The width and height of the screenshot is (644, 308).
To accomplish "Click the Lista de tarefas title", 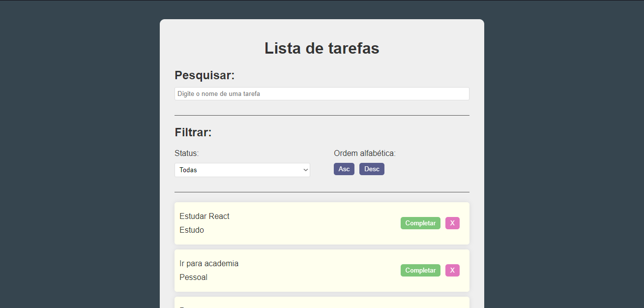I will tap(322, 48).
